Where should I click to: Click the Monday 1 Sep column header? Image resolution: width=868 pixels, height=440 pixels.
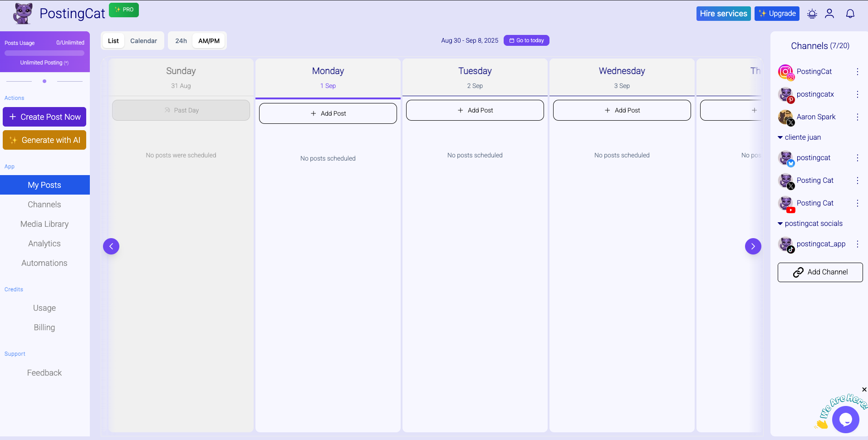point(328,77)
